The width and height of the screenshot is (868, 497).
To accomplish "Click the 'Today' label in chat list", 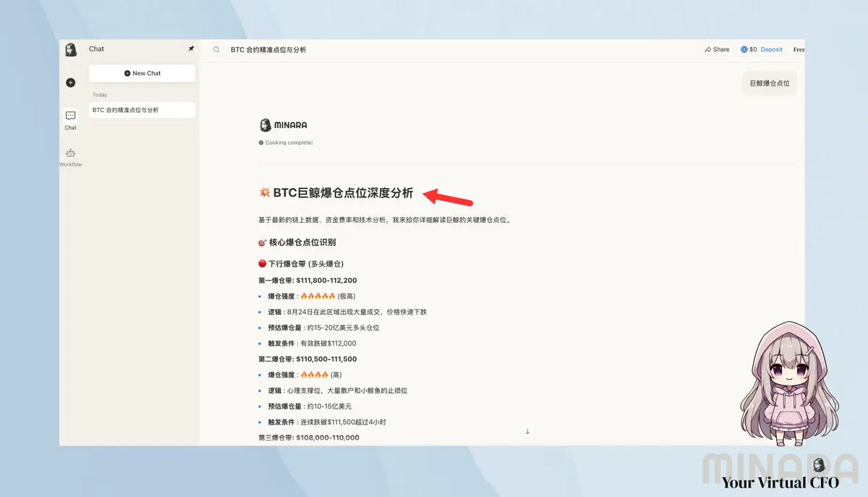I will click(100, 95).
